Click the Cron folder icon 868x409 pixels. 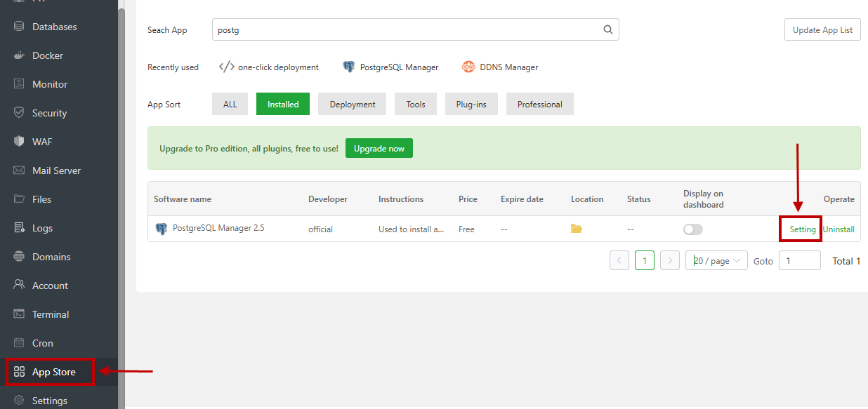pyautogui.click(x=19, y=343)
